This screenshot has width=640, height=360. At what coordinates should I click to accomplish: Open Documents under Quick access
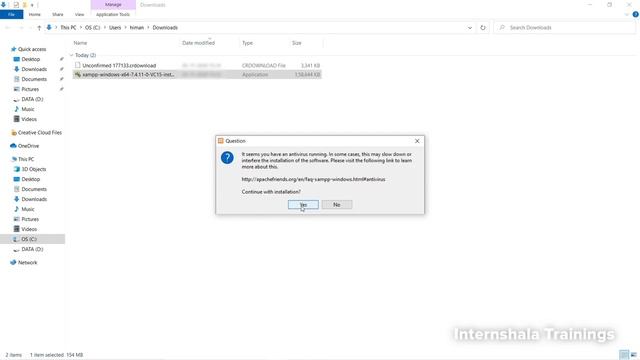(x=34, y=79)
